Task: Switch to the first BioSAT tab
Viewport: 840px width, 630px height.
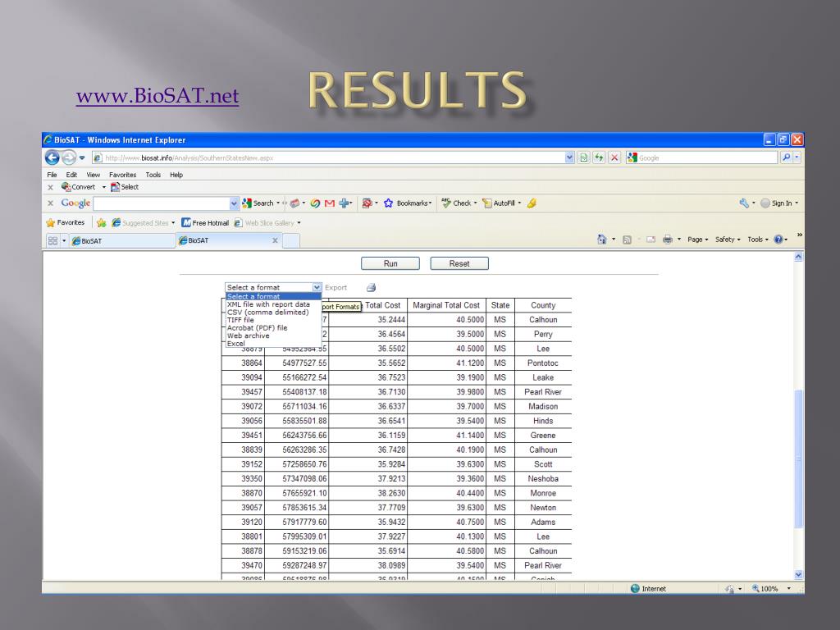Action: point(122,241)
